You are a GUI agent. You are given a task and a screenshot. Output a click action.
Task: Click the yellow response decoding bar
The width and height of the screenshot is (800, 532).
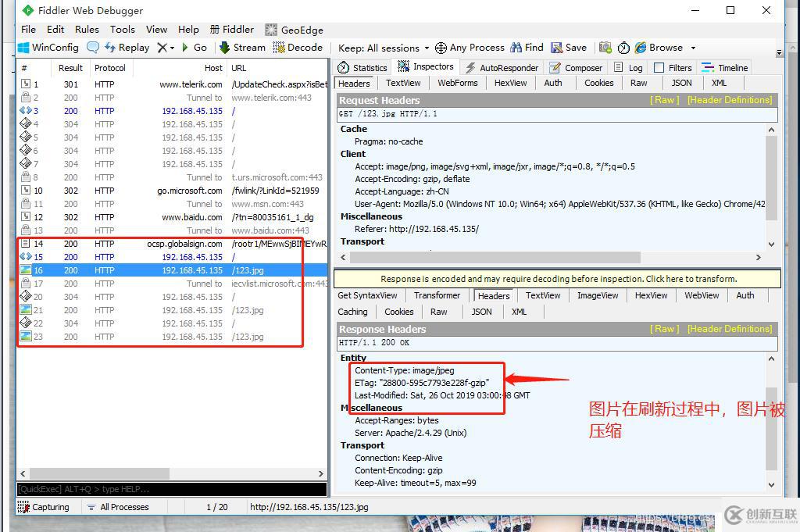pos(557,279)
